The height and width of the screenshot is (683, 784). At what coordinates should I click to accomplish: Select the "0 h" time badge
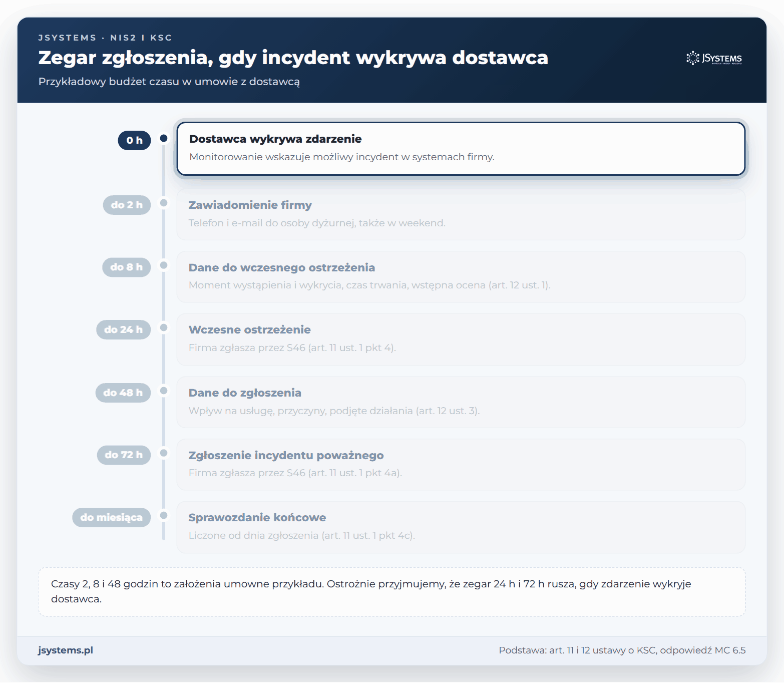point(134,140)
